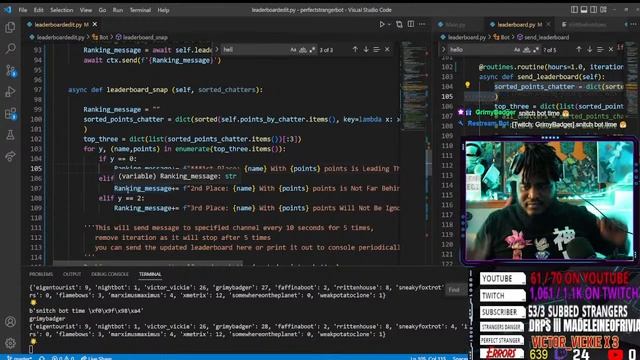Screen dimensions: 640x360
Task: Toggle Match Case in 'hell' find box
Action: tap(293, 50)
